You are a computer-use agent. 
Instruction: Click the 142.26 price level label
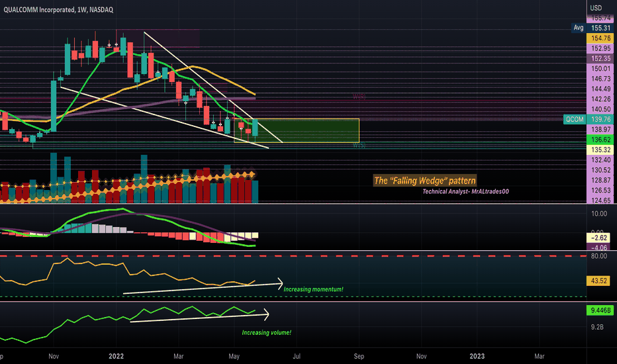[600, 99]
